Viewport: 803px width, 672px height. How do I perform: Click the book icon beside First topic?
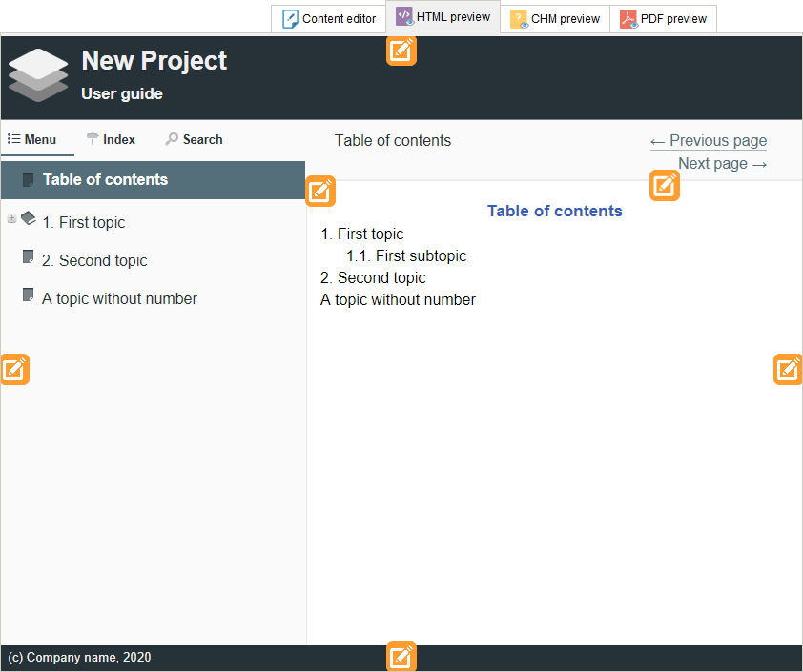29,218
